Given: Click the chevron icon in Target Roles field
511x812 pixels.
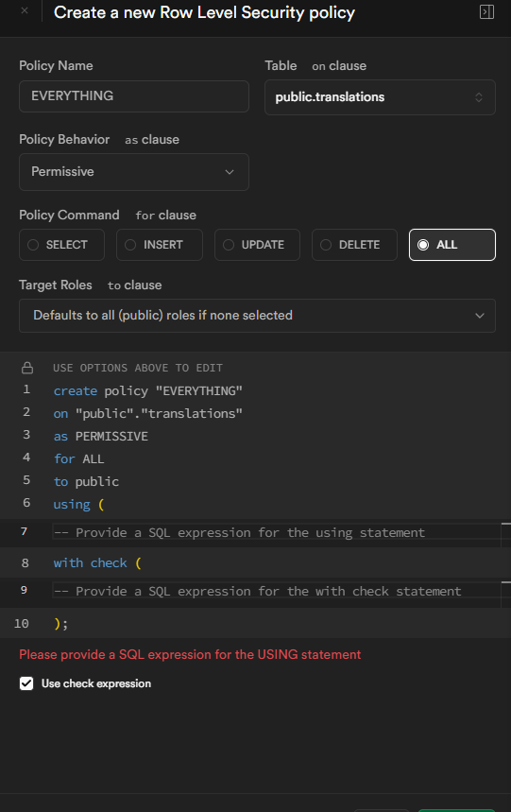Looking at the screenshot, I should [x=480, y=316].
